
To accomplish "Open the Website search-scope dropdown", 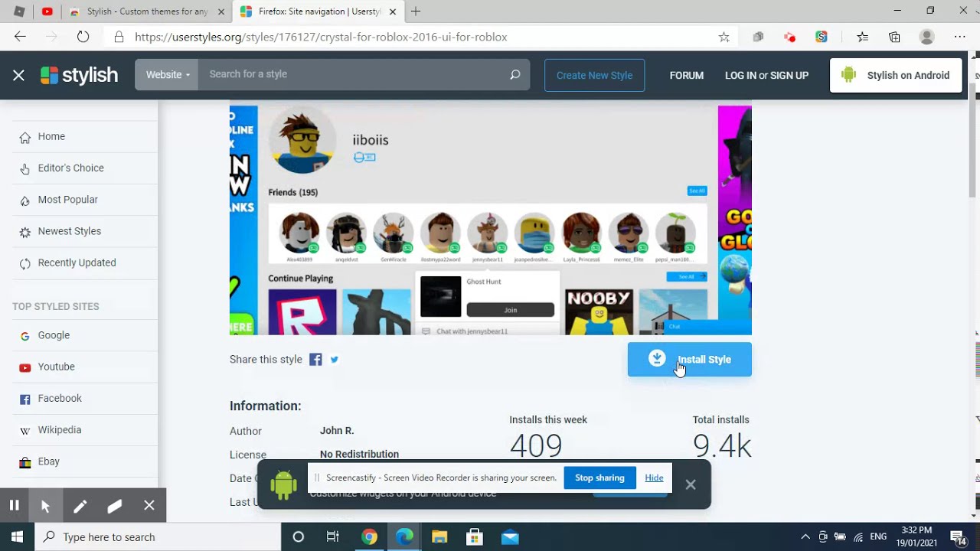I will (x=167, y=75).
